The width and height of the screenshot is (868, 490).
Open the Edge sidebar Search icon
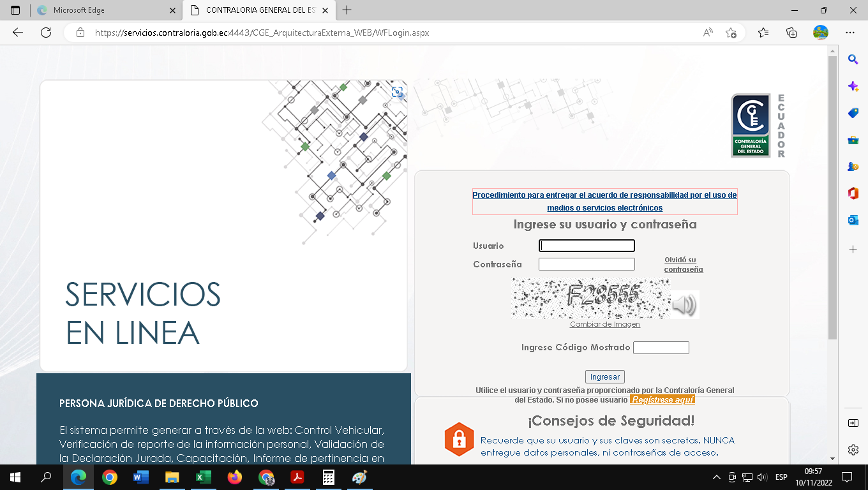point(853,59)
